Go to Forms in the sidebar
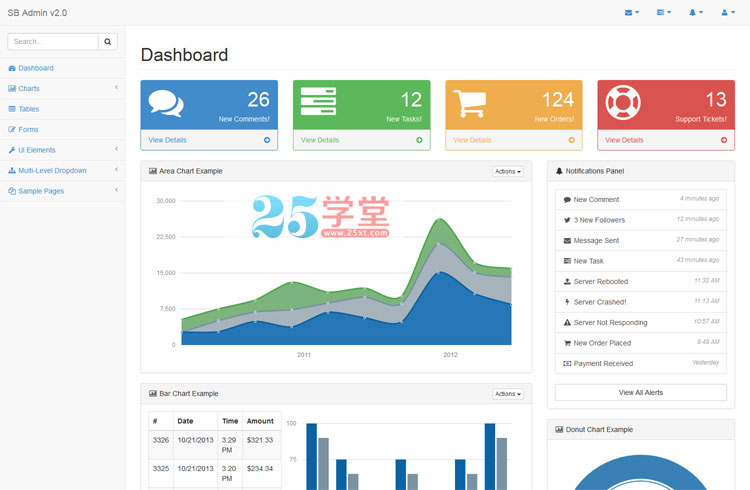Viewport: 750px width, 490px height. pyautogui.click(x=62, y=130)
